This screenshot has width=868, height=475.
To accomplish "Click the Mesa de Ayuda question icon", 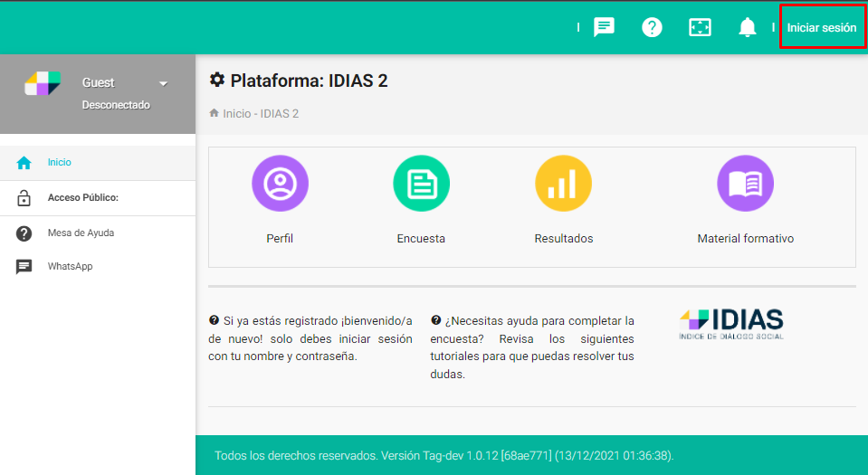I will point(24,233).
